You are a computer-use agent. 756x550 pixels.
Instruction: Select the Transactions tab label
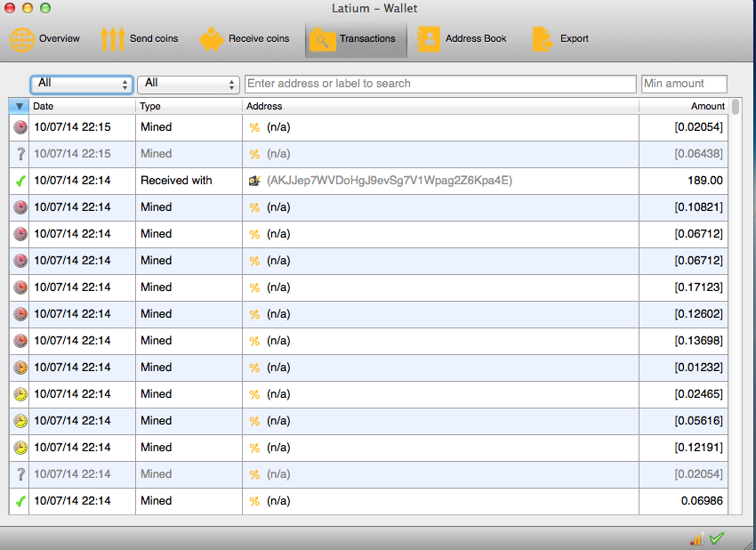[367, 38]
